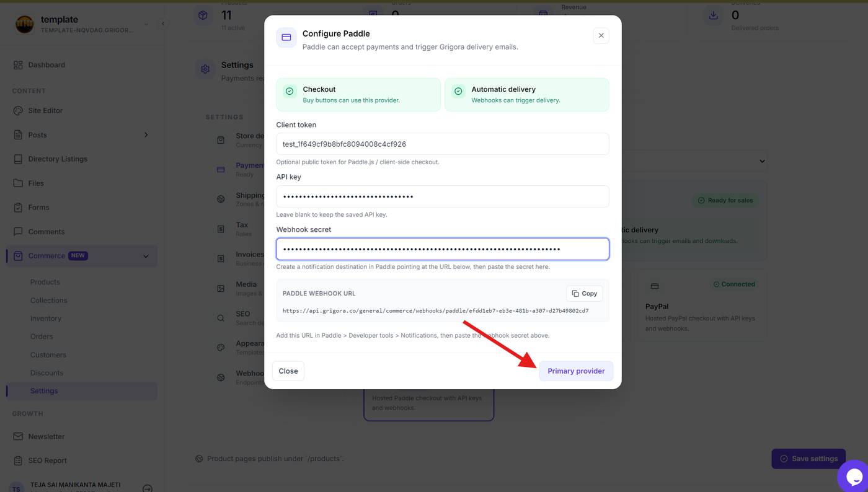Click the Newsletter envelope icon
The height and width of the screenshot is (492, 868).
click(18, 436)
